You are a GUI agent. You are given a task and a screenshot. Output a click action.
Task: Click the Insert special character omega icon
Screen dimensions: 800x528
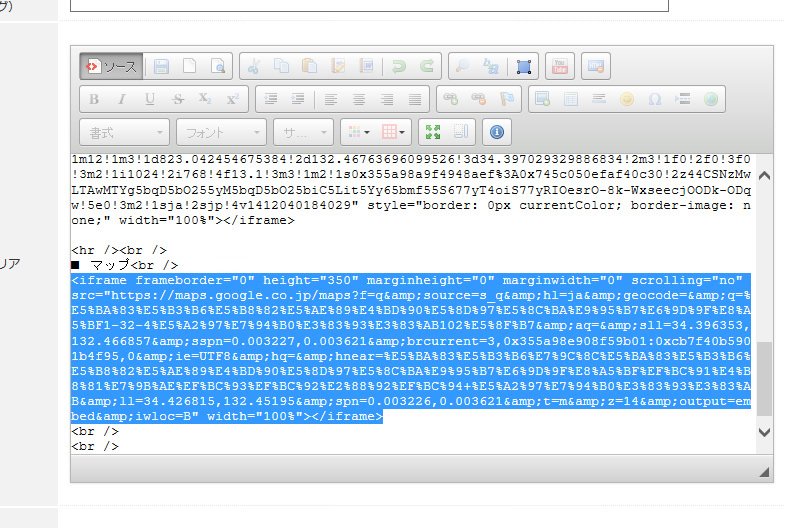[655, 99]
